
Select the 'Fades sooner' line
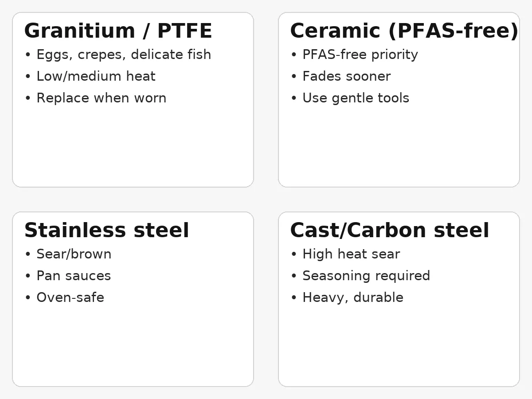[346, 76]
